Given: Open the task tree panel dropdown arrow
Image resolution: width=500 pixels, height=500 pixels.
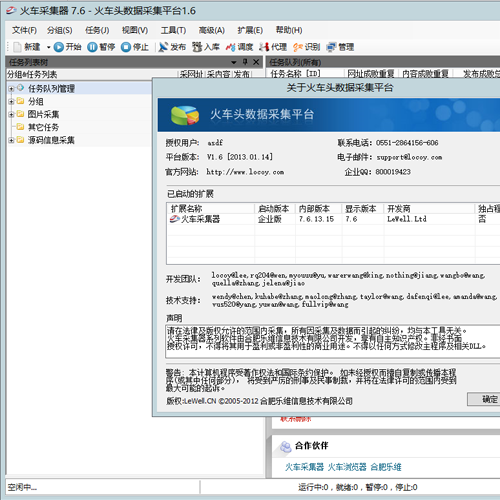Looking at the screenshot, I should pyautogui.click(x=234, y=62).
